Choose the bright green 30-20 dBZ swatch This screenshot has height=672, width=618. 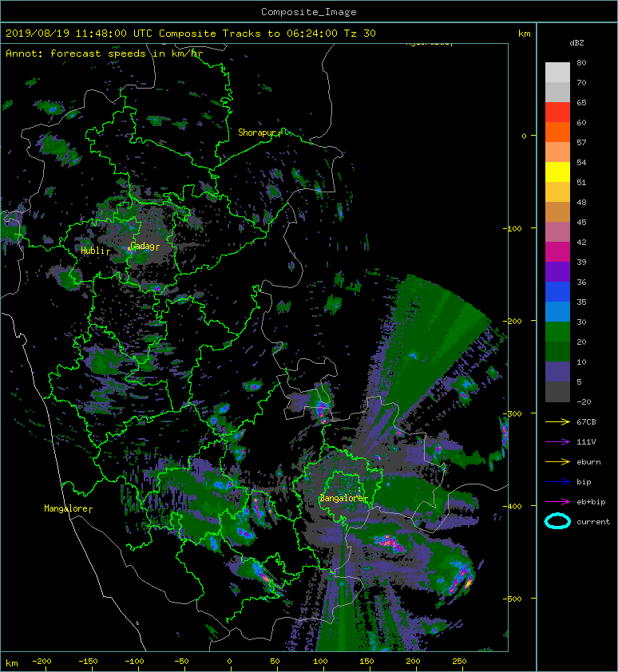[x=557, y=332]
